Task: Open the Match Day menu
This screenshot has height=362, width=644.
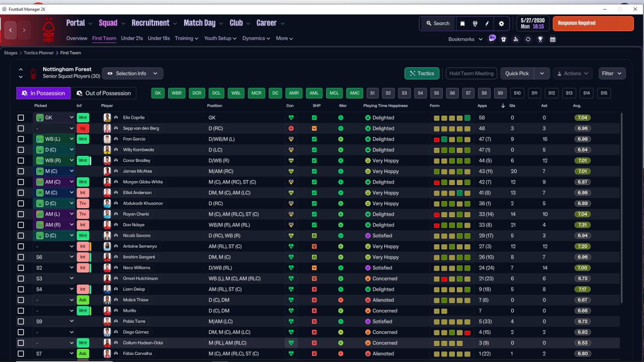Action: click(203, 23)
